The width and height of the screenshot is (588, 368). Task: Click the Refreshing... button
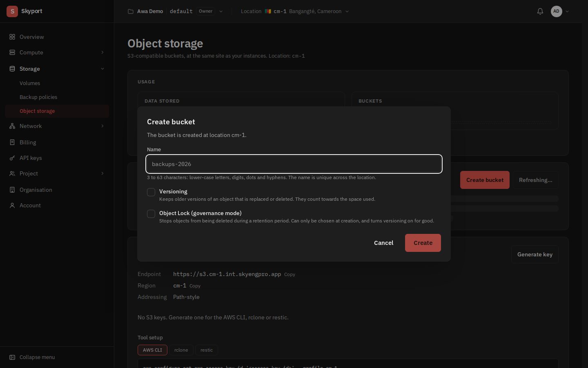tap(535, 180)
